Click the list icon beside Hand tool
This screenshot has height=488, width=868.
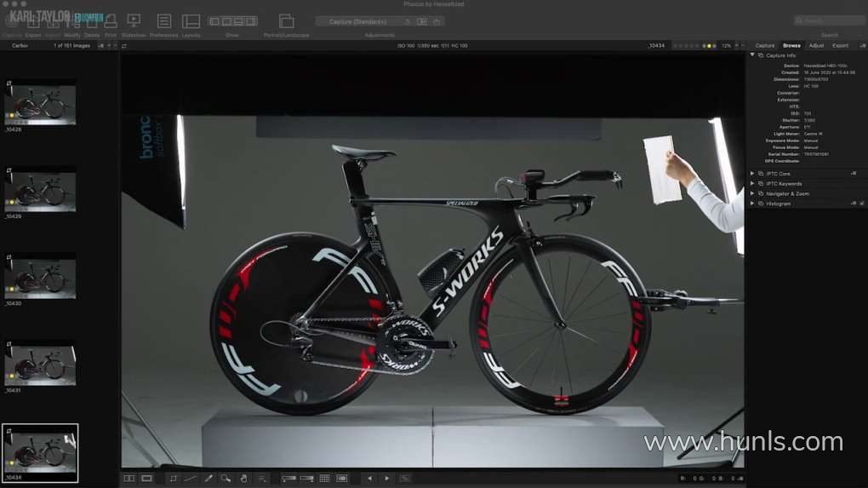click(261, 478)
